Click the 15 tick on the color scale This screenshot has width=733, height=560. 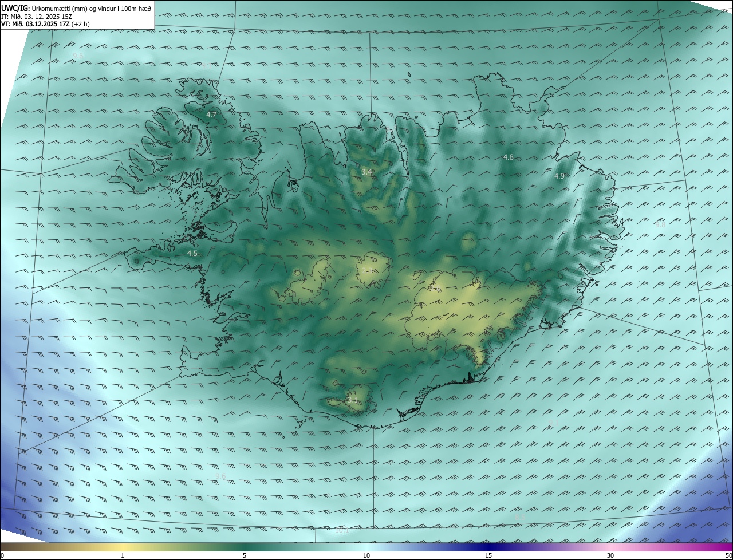pyautogui.click(x=488, y=555)
